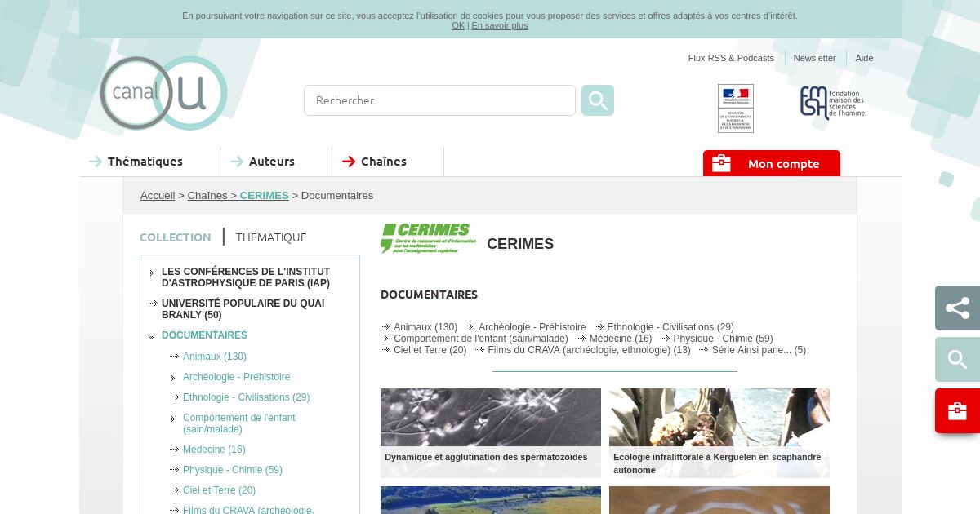
Task: Click the Canal U logo
Action: pos(163,93)
